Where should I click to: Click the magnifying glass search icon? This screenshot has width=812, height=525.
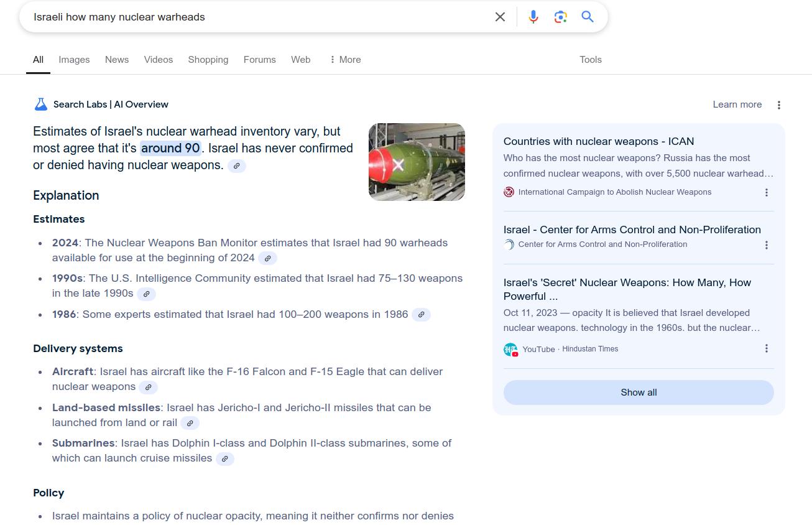pyautogui.click(x=588, y=17)
